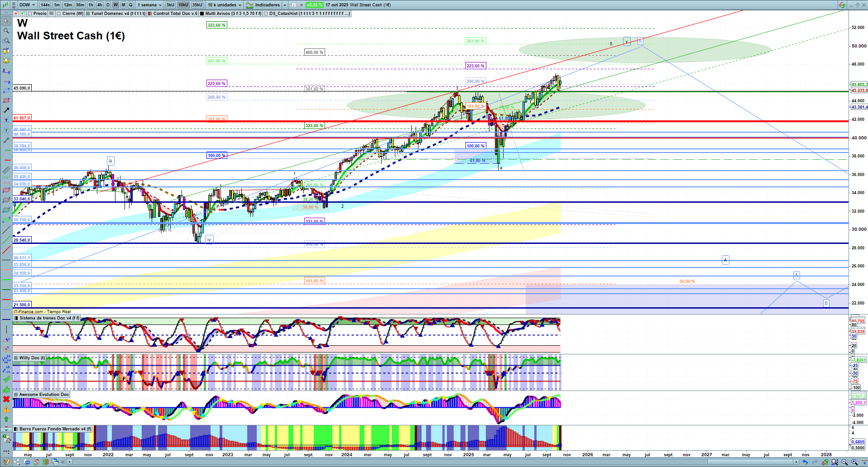Image resolution: width=868 pixels, height=467 pixels.
Task: Click the orange warning triangle icon
Action: pos(6,409)
